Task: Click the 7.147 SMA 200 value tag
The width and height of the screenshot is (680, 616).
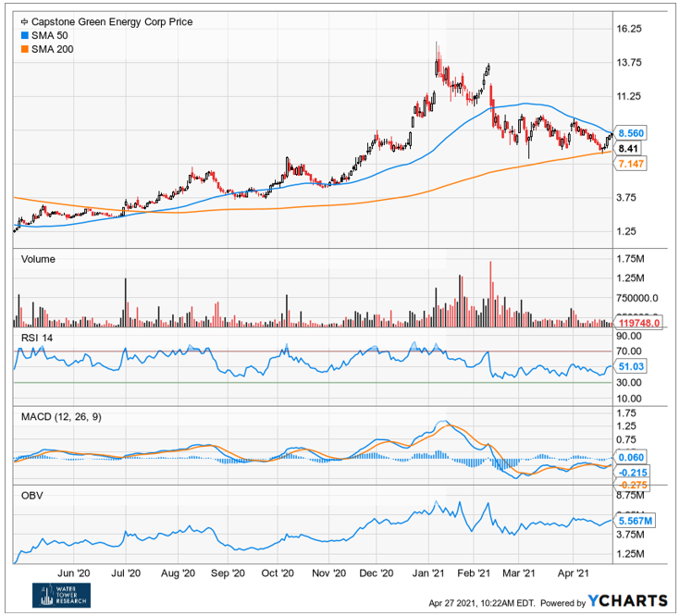Action: click(631, 164)
